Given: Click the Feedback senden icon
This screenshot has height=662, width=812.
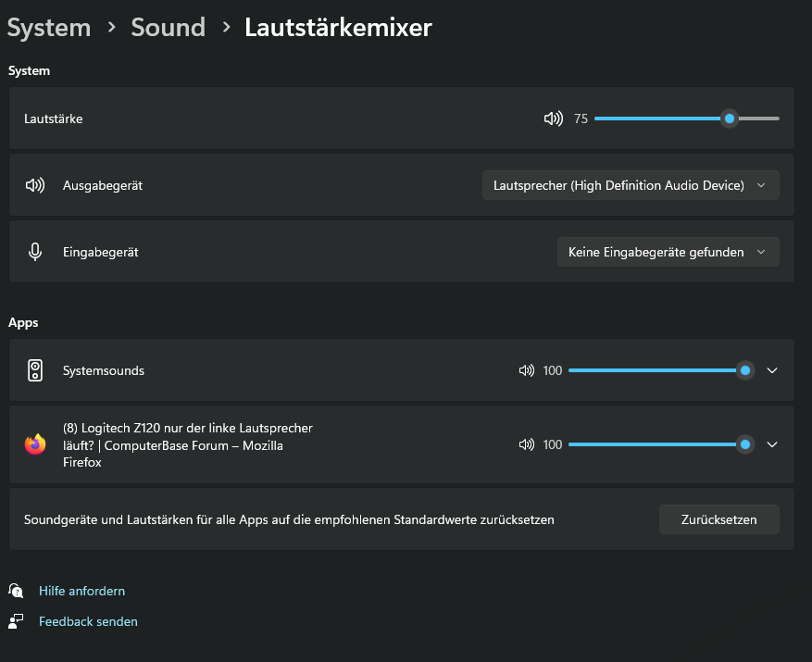Looking at the screenshot, I should tap(16, 621).
